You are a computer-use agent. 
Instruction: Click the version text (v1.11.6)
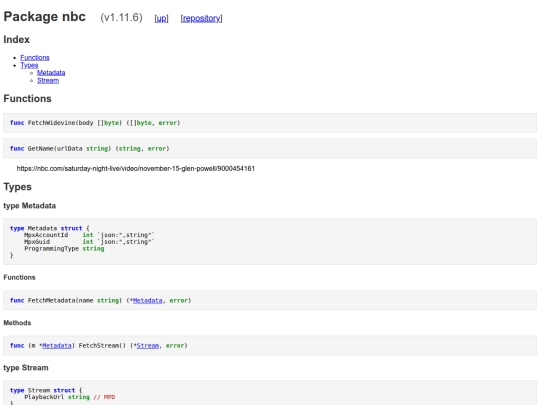(x=121, y=17)
